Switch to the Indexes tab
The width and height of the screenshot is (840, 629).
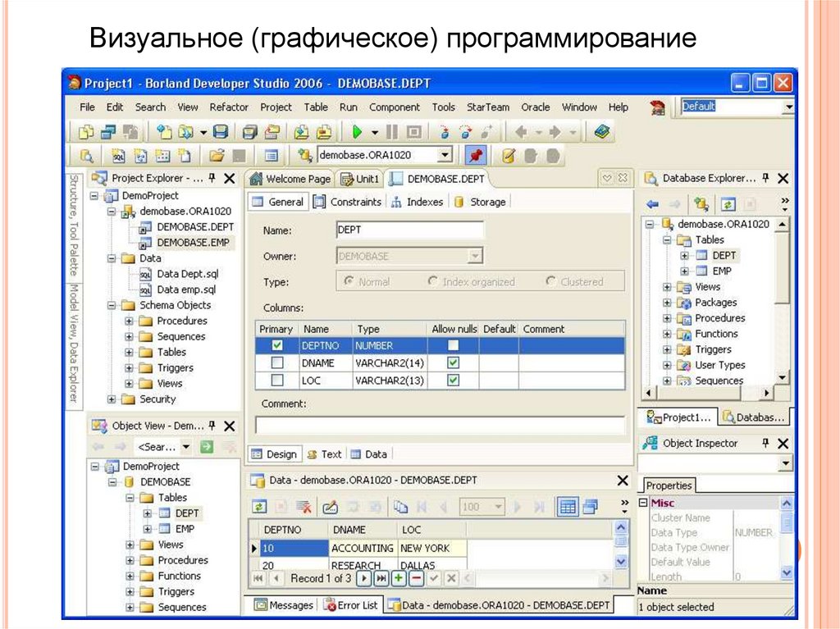(417, 202)
